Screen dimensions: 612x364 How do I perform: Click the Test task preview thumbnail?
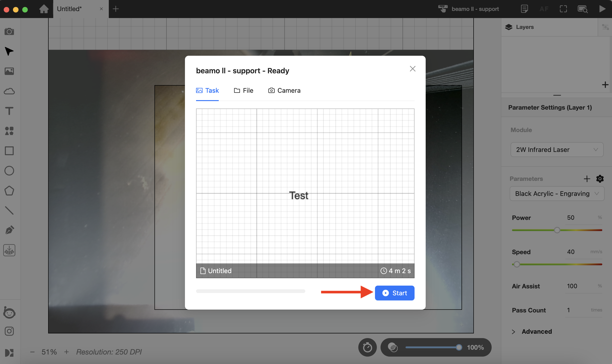[x=305, y=193]
